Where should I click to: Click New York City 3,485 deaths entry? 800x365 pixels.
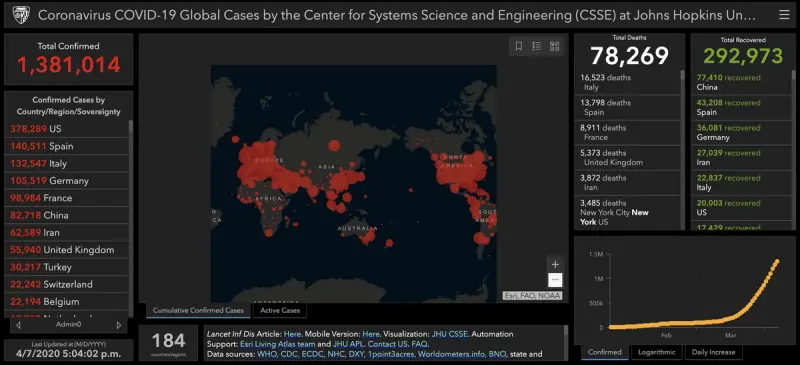click(628, 212)
